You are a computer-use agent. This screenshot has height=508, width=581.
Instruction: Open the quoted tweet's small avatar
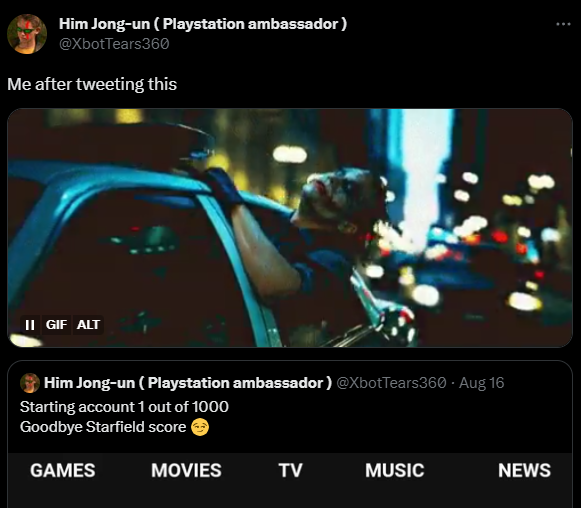pyautogui.click(x=30, y=383)
